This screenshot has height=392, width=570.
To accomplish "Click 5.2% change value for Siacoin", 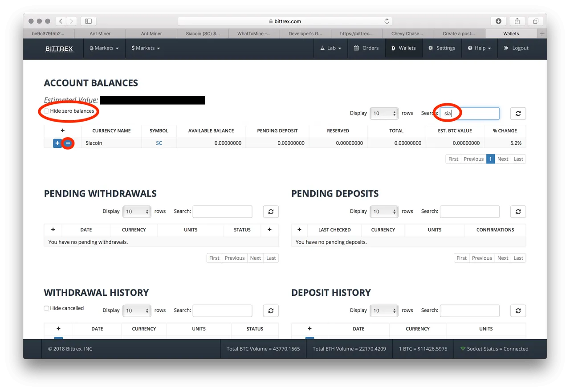I will pyautogui.click(x=516, y=143).
